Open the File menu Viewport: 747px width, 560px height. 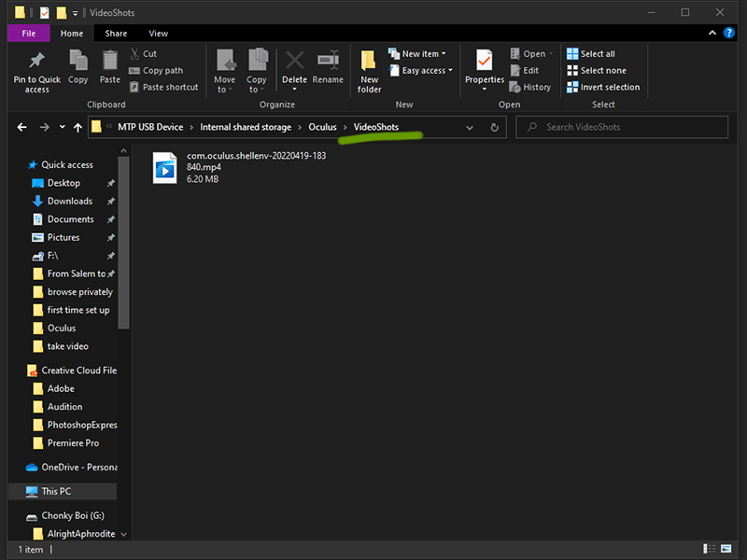(29, 34)
